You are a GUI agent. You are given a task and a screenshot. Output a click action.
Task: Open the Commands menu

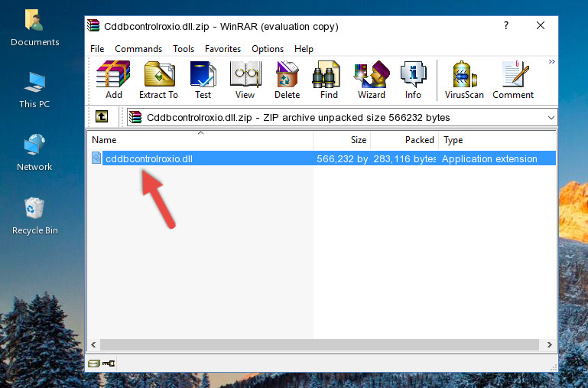pyautogui.click(x=138, y=49)
